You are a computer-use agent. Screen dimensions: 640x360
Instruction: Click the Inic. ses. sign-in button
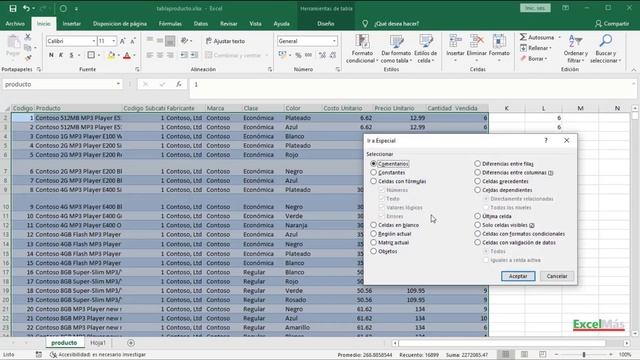pyautogui.click(x=535, y=8)
